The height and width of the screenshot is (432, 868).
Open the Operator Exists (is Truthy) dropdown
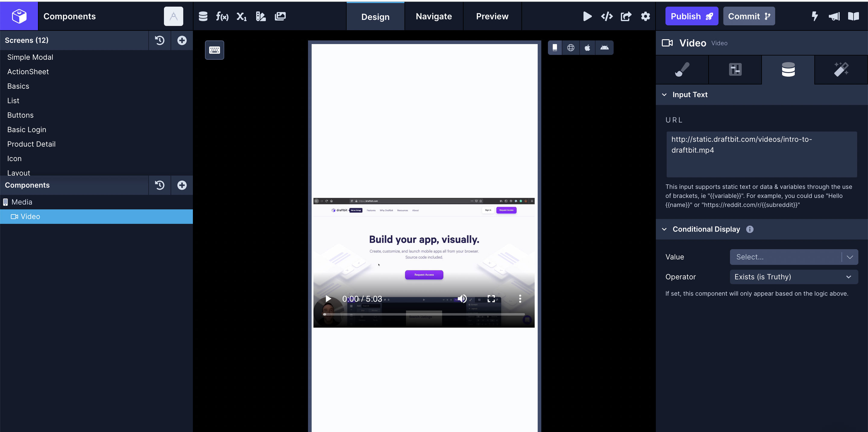[x=794, y=277]
